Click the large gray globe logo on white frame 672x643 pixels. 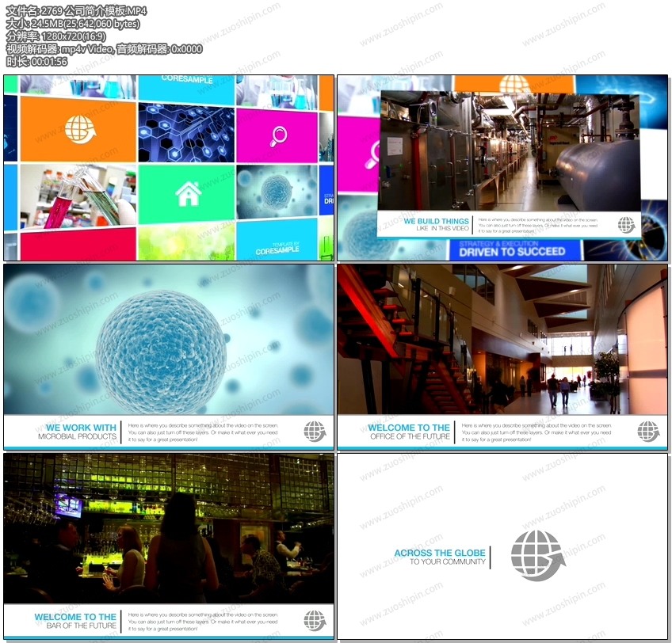[x=537, y=555]
